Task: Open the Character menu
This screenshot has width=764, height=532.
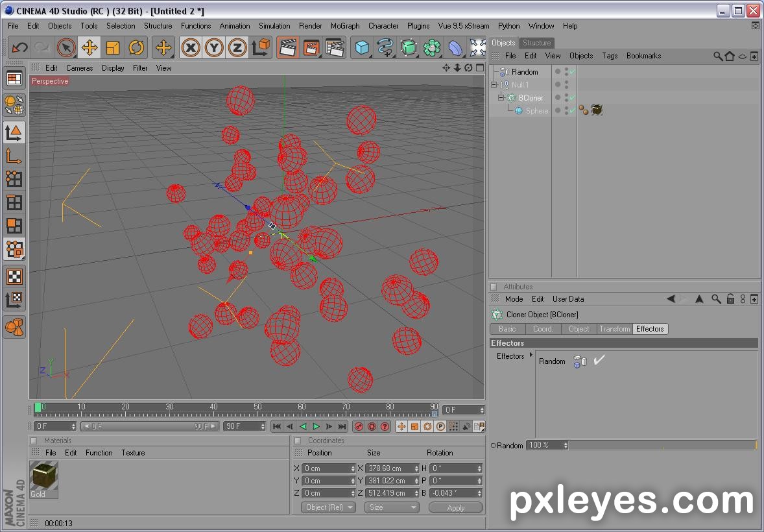Action: [383, 26]
